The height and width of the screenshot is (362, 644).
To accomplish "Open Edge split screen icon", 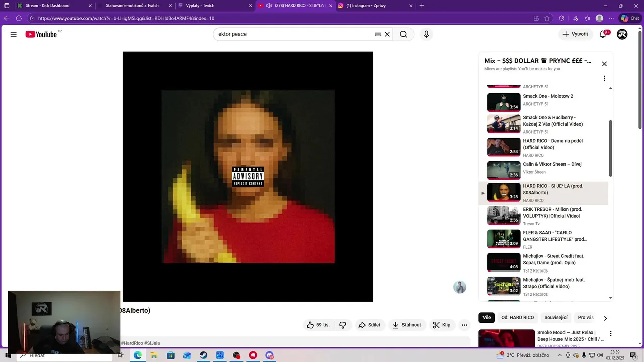I will [536, 18].
